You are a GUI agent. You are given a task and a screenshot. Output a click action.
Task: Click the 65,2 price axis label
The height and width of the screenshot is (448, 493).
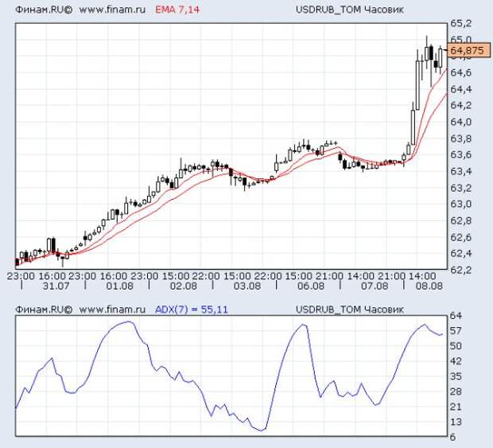462,23
